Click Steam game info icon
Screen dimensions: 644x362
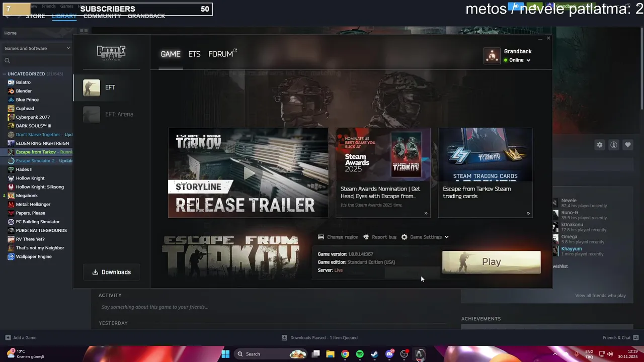coord(614,145)
